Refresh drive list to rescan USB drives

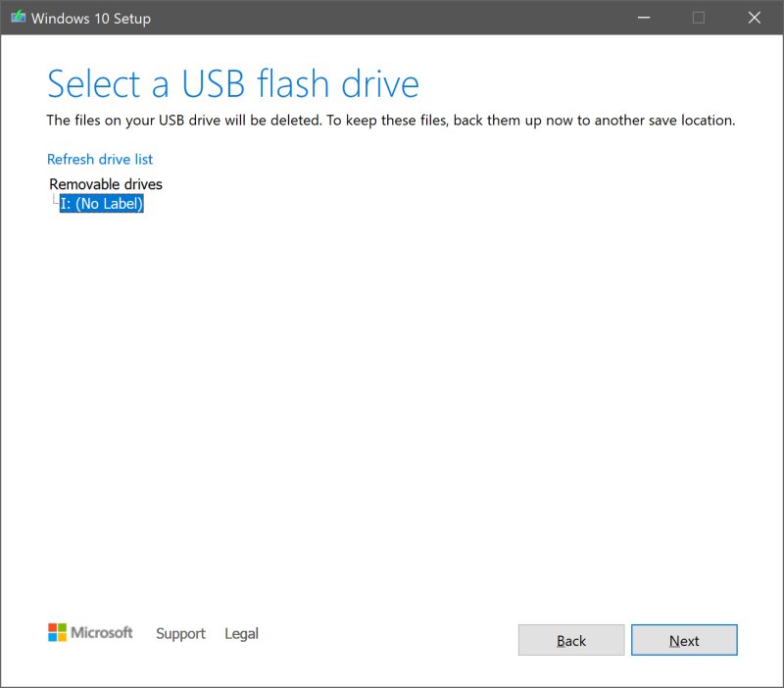pyautogui.click(x=101, y=159)
